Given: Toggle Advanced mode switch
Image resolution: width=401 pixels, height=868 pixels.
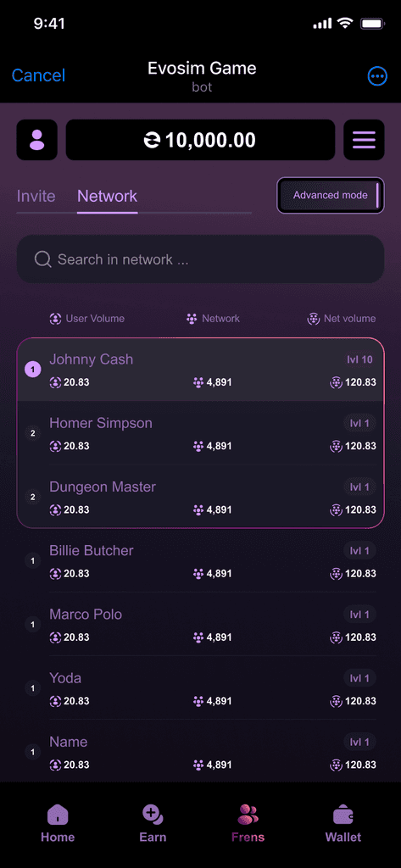Looking at the screenshot, I should coord(331,196).
